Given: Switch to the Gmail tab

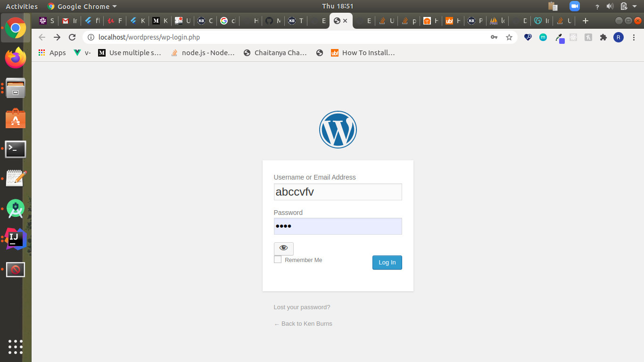Looking at the screenshot, I should click(x=69, y=21).
